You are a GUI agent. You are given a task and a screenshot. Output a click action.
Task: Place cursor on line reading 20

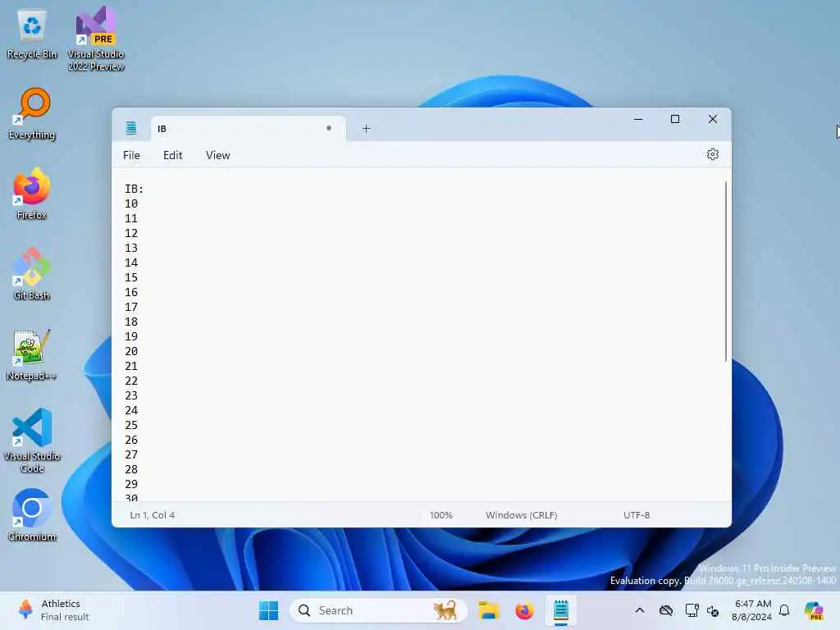(131, 351)
